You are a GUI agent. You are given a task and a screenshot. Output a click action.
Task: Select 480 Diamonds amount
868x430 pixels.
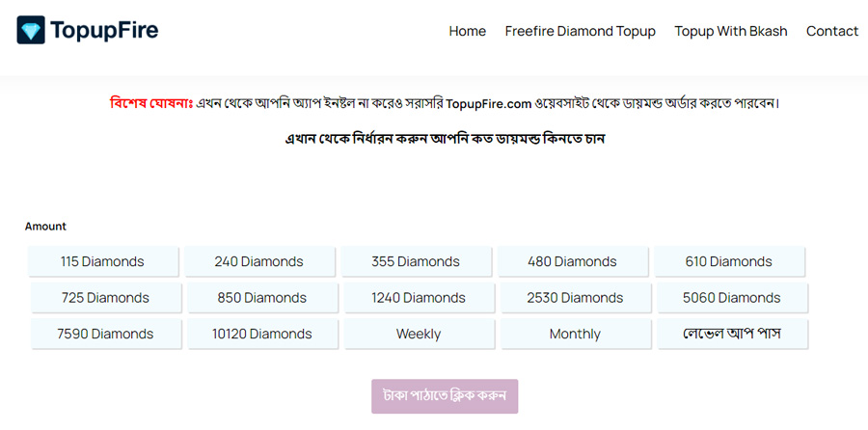click(573, 261)
